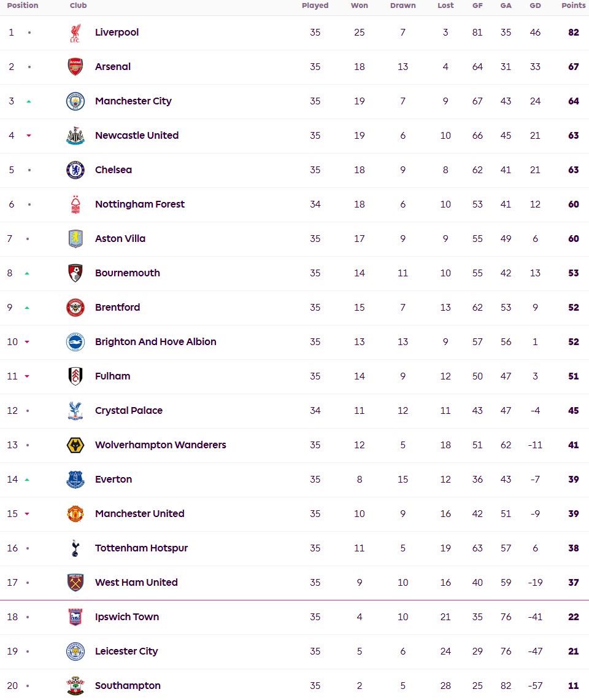589x700 pixels.
Task: Click West Ham United club name
Action: (136, 582)
